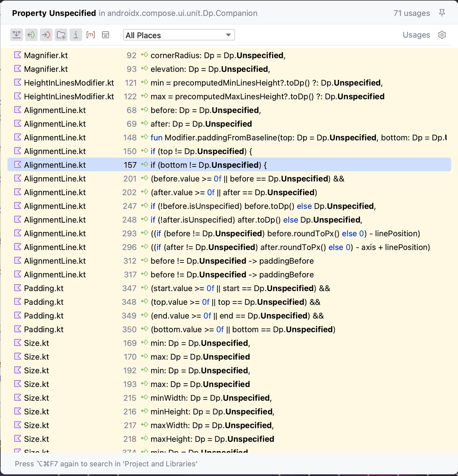Select AlignmentLine.kt line 317 usage
458x476 pixels.
[229, 275]
